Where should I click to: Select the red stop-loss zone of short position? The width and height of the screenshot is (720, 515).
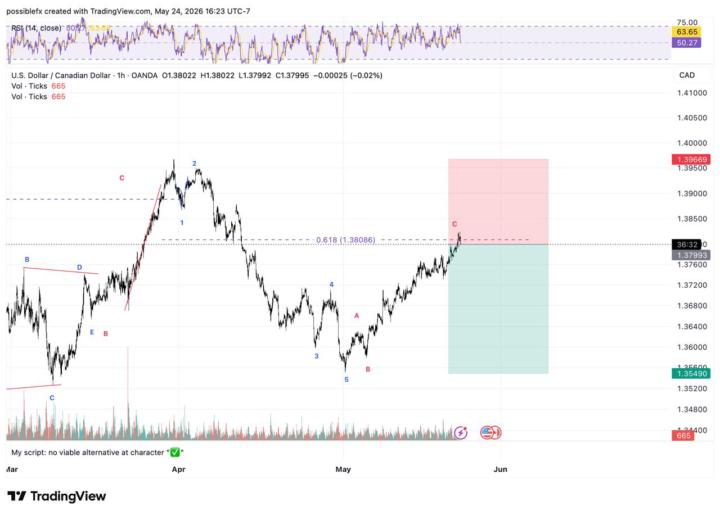pyautogui.click(x=498, y=202)
